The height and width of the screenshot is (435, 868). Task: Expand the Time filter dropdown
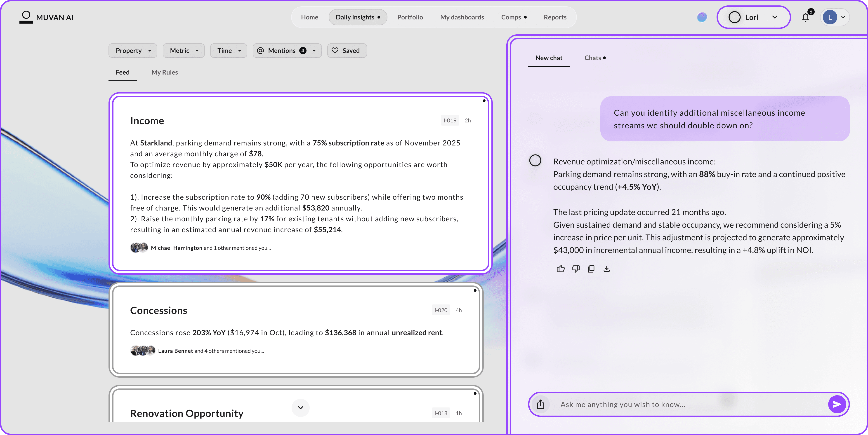[x=229, y=51]
